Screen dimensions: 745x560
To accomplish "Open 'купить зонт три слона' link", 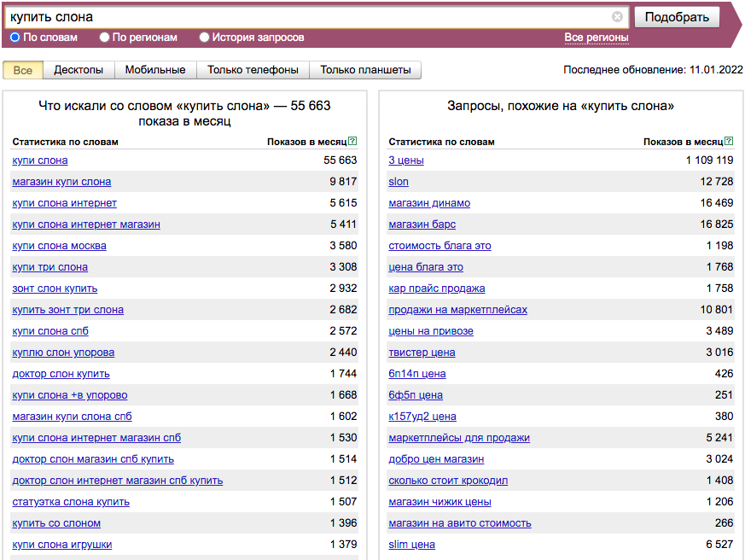I will point(68,310).
